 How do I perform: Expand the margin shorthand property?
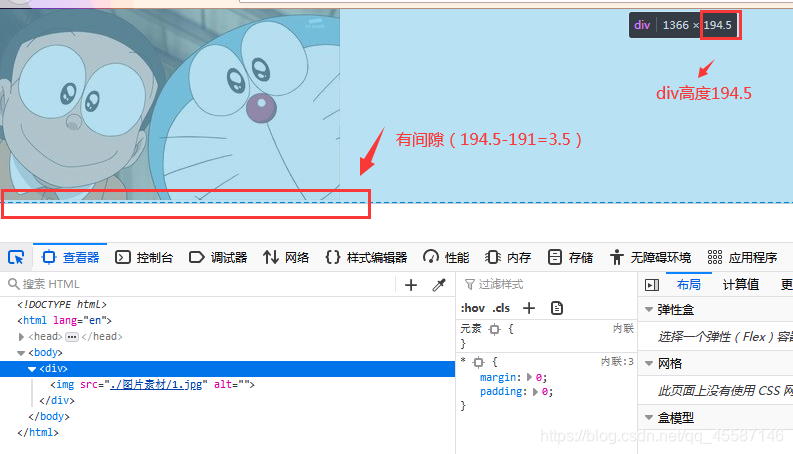pyautogui.click(x=530, y=377)
